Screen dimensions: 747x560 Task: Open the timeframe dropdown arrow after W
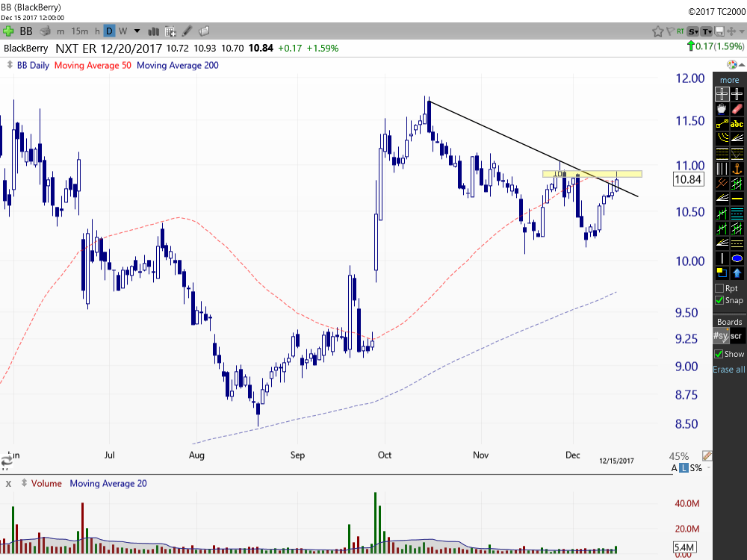click(x=137, y=31)
